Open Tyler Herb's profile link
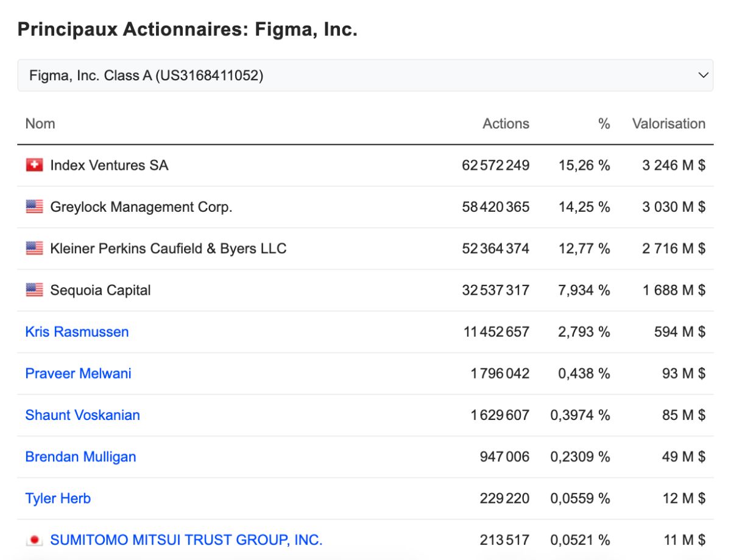 tap(58, 499)
